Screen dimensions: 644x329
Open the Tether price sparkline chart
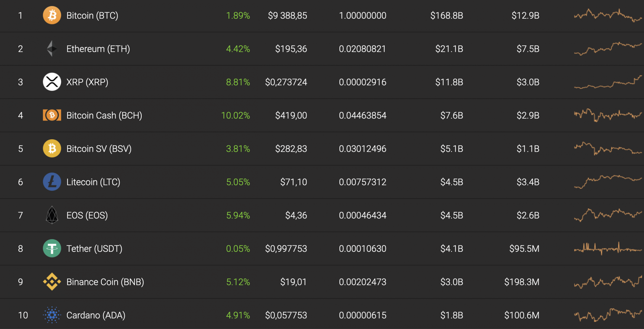tap(608, 248)
